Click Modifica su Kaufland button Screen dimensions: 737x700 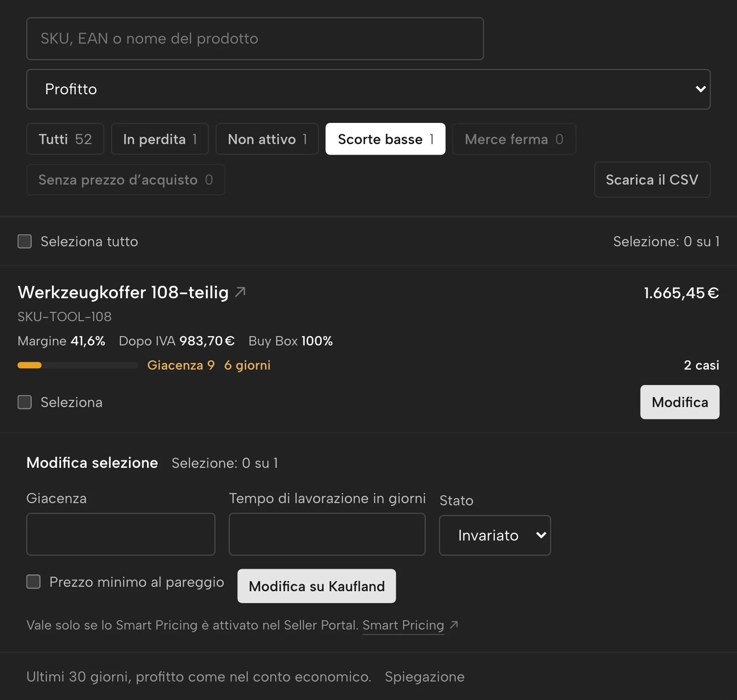[x=317, y=586]
